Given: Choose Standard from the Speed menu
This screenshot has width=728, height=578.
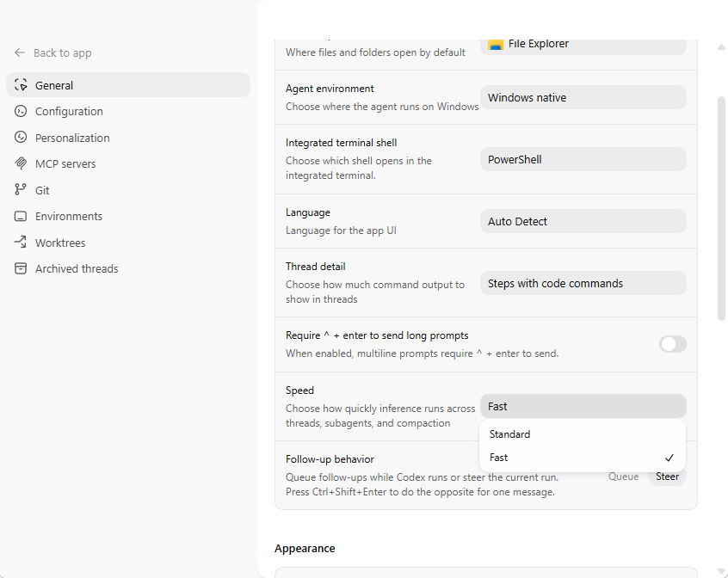Looking at the screenshot, I should [510, 434].
